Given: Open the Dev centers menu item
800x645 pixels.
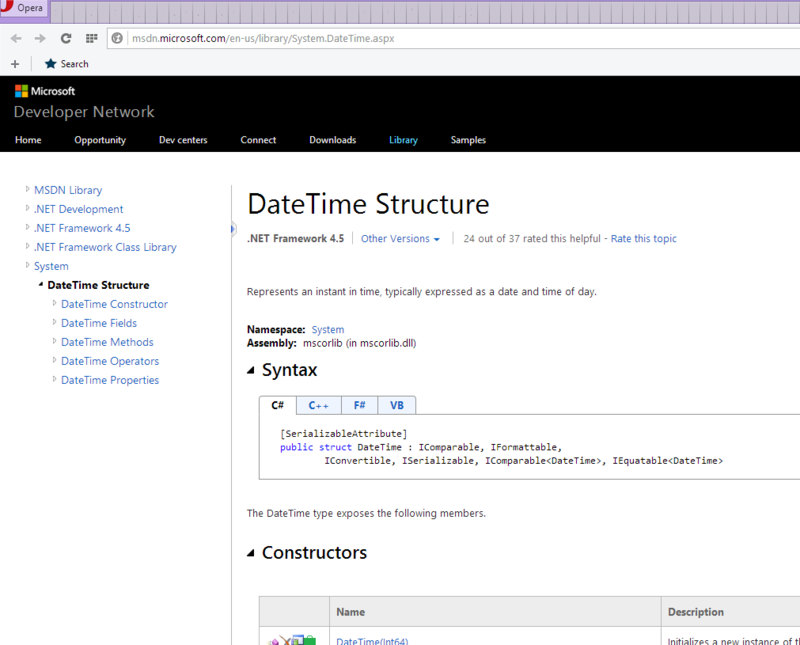Looking at the screenshot, I should click(183, 140).
